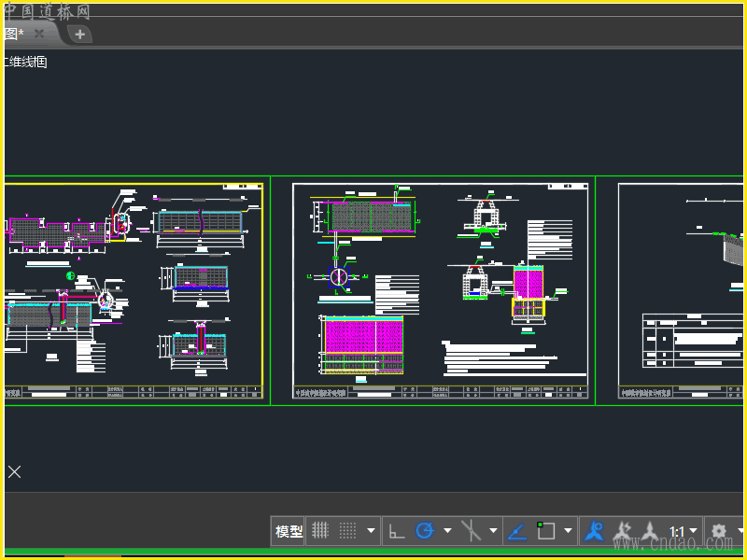Click isometric drafting crossed-lines icon

click(x=472, y=531)
